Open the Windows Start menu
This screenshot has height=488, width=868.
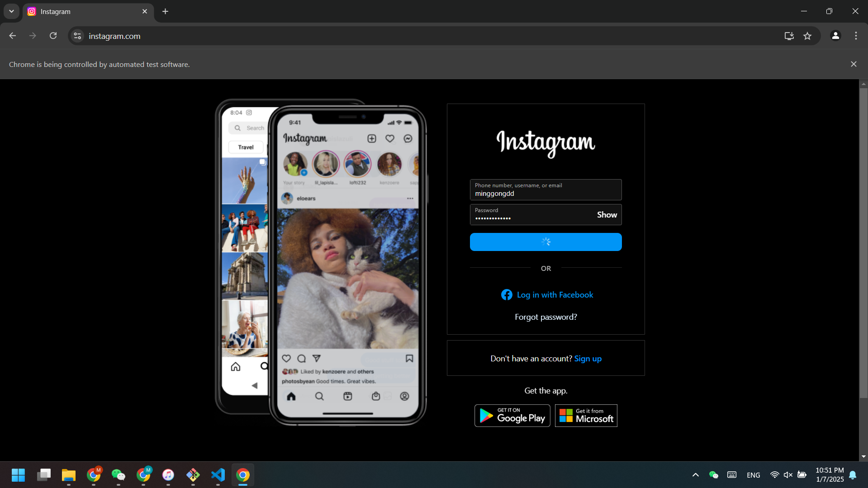coord(18,475)
